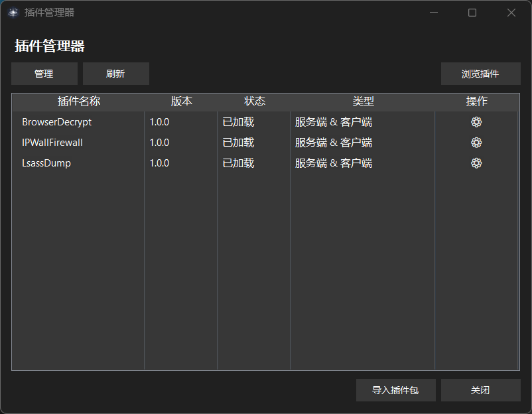Sort by the 状态 column header
This screenshot has height=414, width=532.
254,101
